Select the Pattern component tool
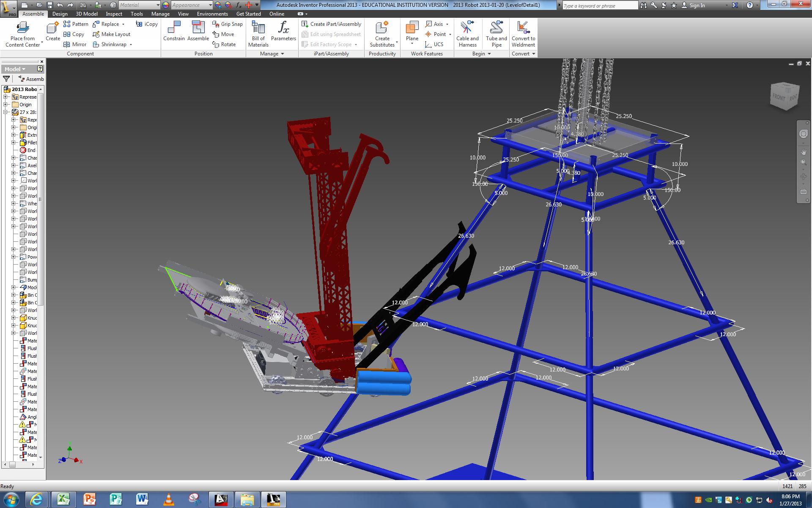The image size is (812, 508). pyautogui.click(x=76, y=24)
